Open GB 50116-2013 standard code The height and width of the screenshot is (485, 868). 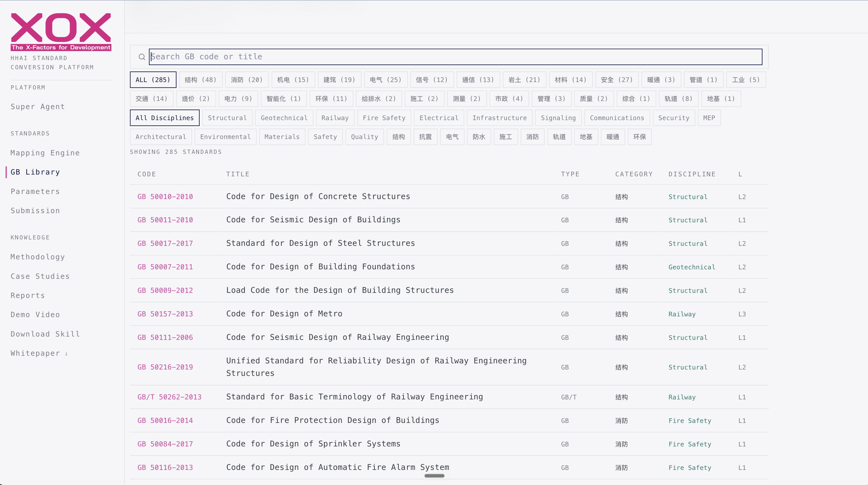click(165, 467)
